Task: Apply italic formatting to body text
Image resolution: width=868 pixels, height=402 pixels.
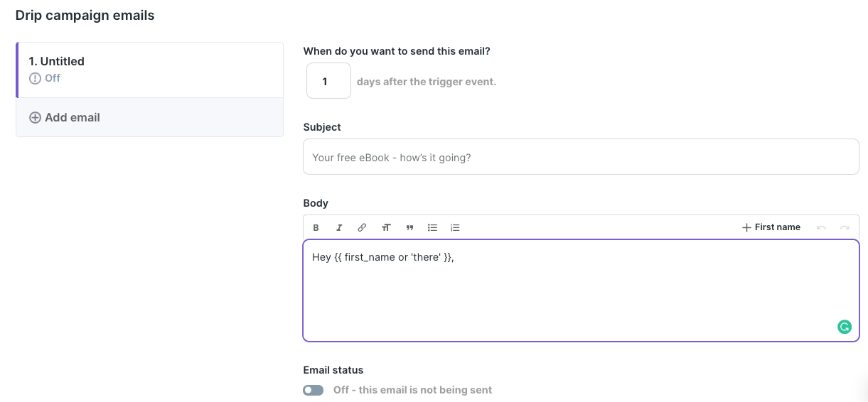Action: click(339, 228)
